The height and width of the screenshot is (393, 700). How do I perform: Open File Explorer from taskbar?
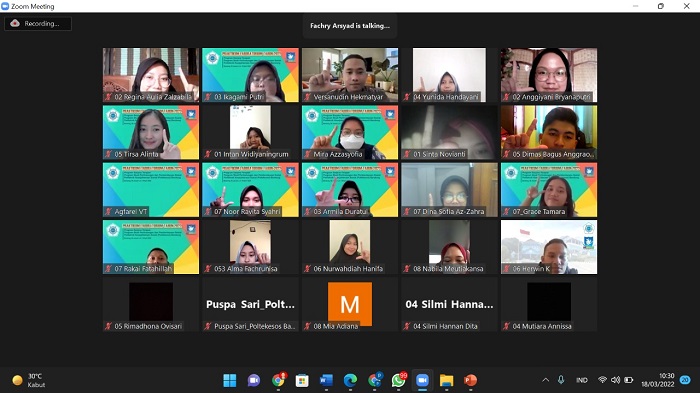pyautogui.click(x=446, y=380)
